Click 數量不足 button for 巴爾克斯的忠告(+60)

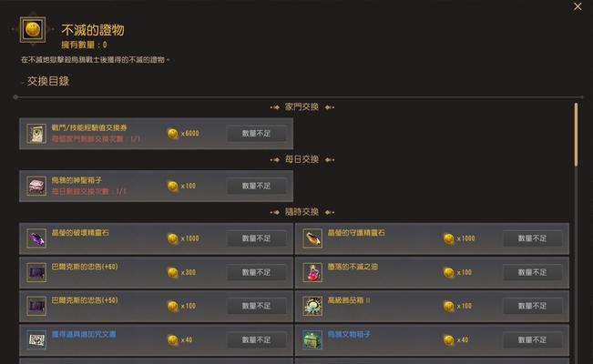click(256, 272)
